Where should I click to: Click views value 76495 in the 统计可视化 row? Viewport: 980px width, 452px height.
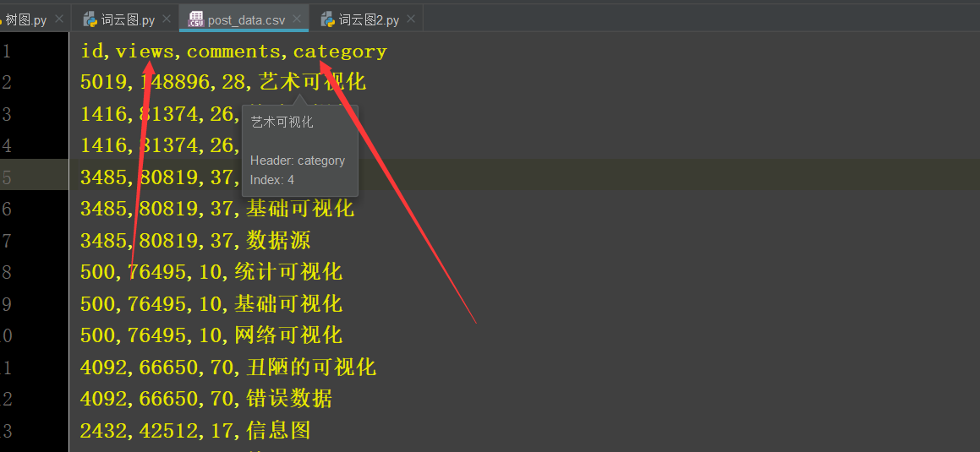[156, 272]
